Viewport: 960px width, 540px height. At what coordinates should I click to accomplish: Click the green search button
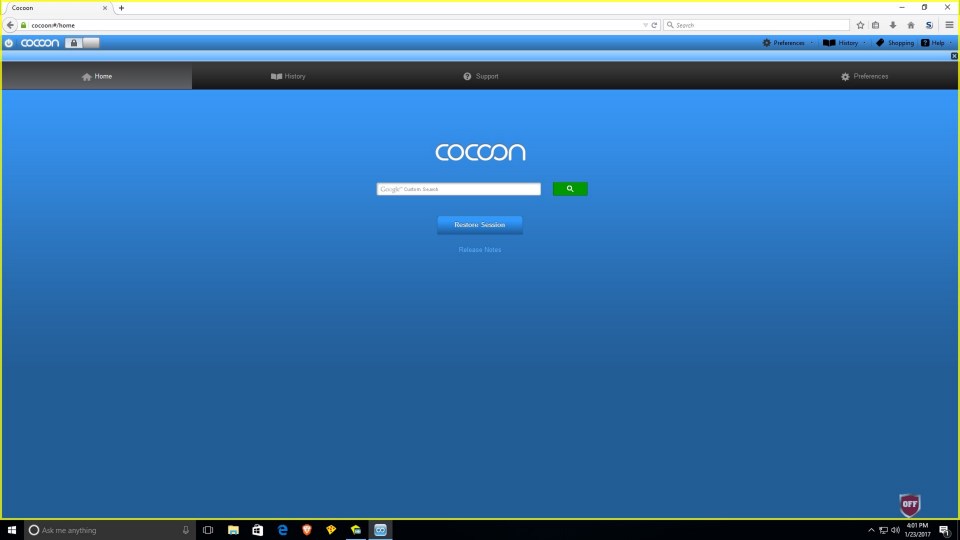click(570, 189)
